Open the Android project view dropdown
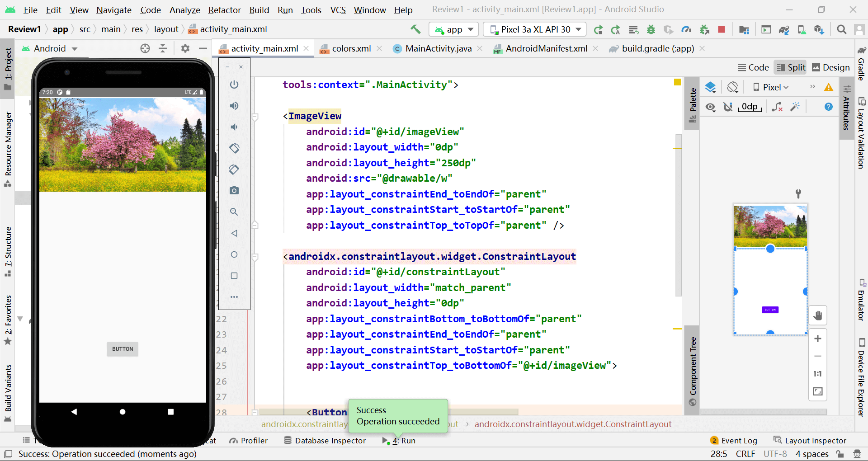This screenshot has width=868, height=461. (x=50, y=48)
